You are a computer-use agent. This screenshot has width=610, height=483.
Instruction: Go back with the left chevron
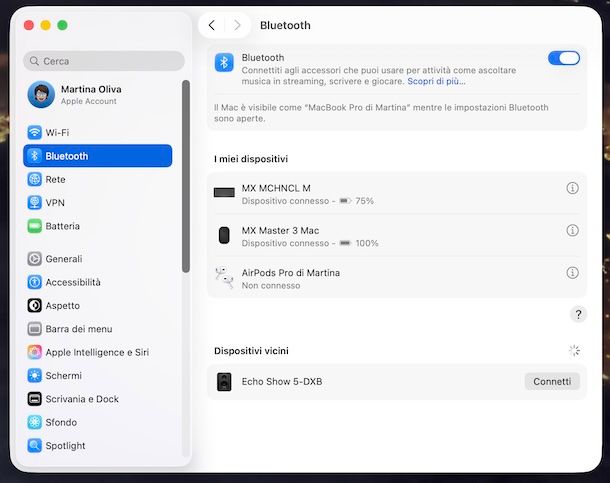tap(212, 25)
